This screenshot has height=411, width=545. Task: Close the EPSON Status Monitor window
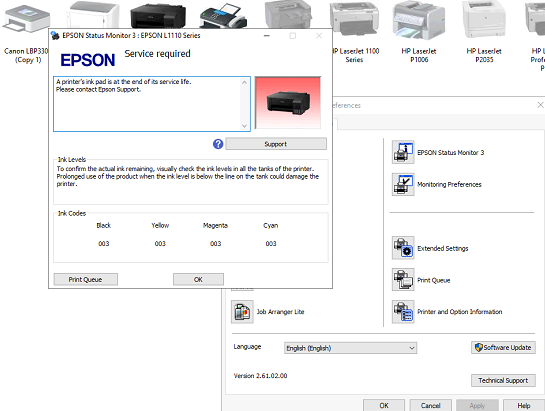point(319,35)
